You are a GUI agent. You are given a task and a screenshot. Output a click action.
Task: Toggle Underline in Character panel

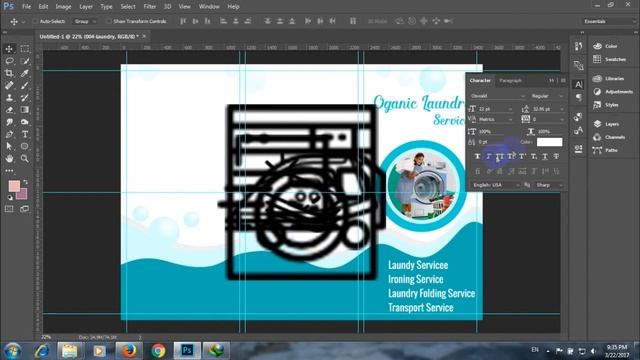545,156
